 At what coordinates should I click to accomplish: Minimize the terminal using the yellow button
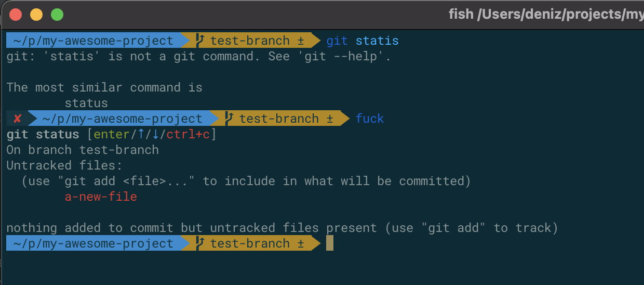coord(36,15)
